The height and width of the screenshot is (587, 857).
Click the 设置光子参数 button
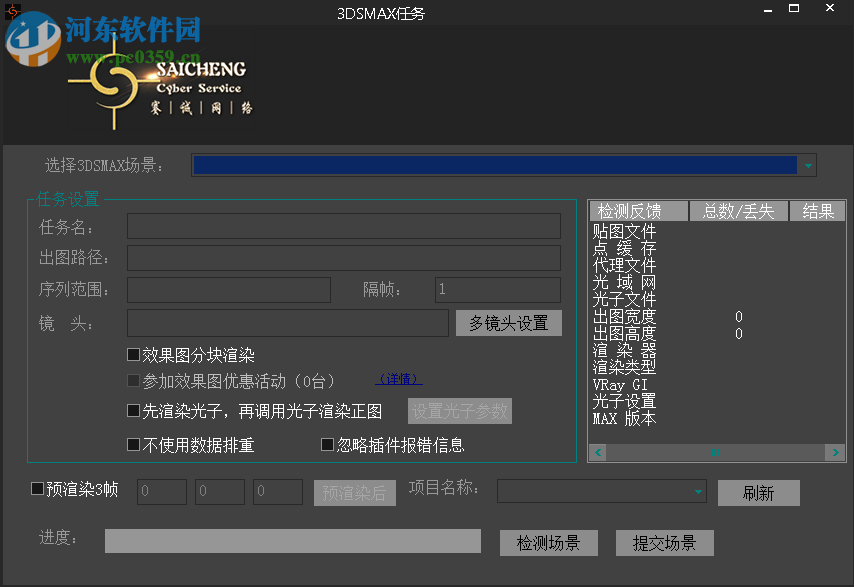point(459,411)
